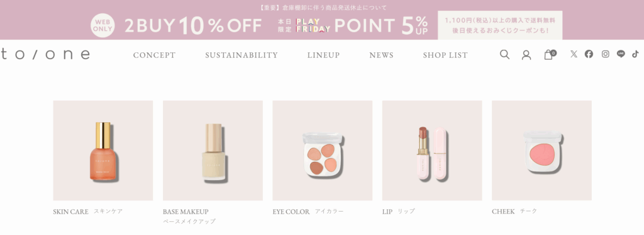Open the LINE social icon
This screenshot has height=235, width=644.
(621, 54)
